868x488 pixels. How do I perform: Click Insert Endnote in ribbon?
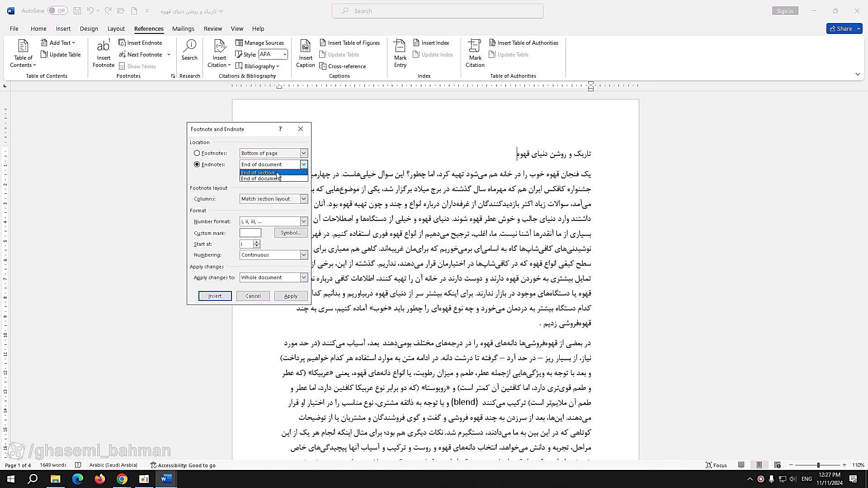click(140, 42)
